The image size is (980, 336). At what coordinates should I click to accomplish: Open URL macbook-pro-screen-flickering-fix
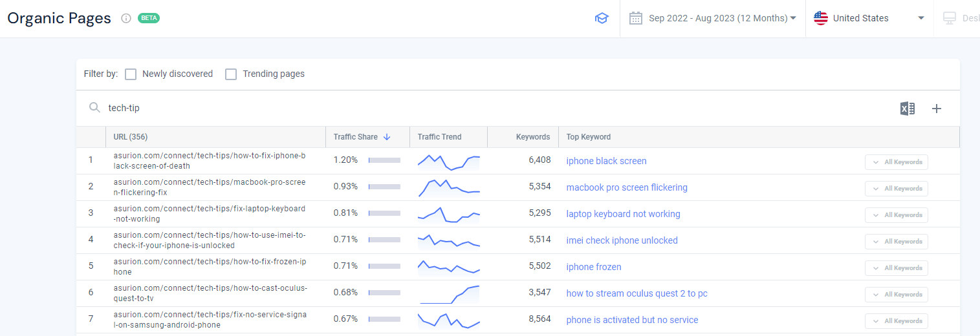pyautogui.click(x=210, y=187)
